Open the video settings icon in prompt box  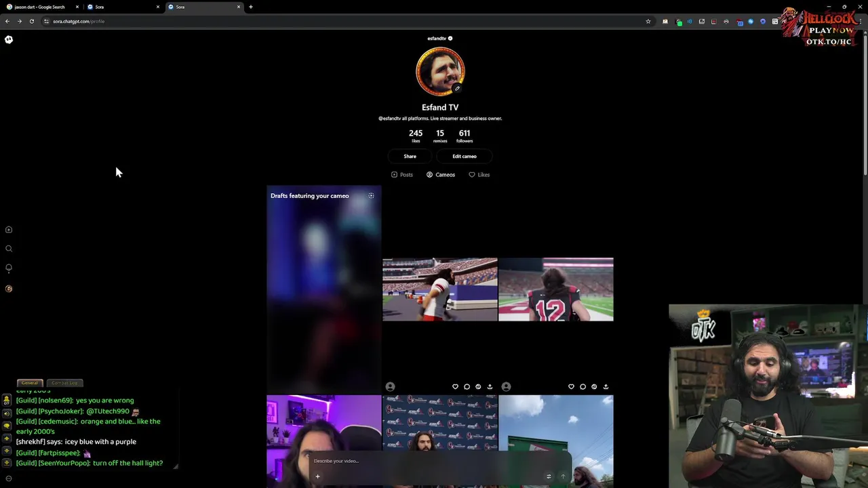click(549, 476)
